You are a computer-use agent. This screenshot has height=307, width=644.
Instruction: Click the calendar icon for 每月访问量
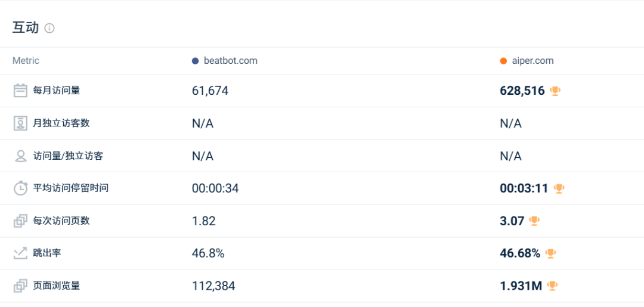pyautogui.click(x=21, y=91)
